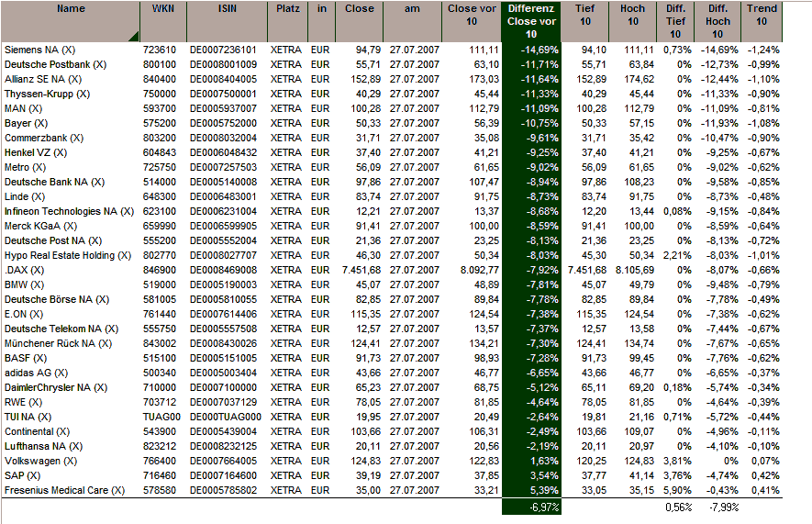This screenshot has height=524, width=812.
Task: Select the 'Deutsche Postbank (X)' name cell
Action: coord(55,64)
